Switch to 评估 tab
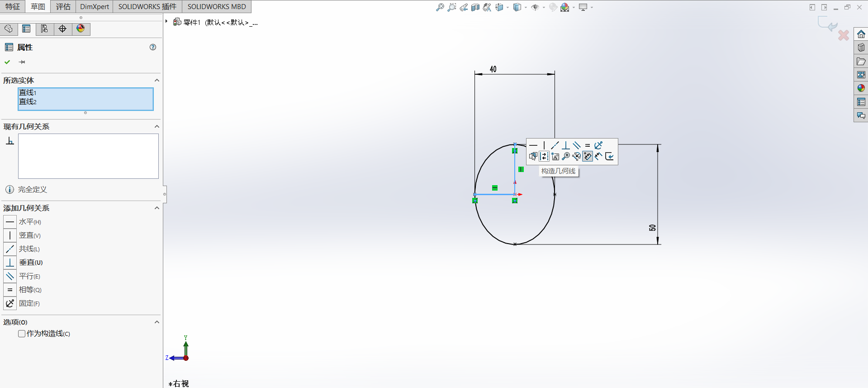The image size is (868, 388). pos(63,6)
